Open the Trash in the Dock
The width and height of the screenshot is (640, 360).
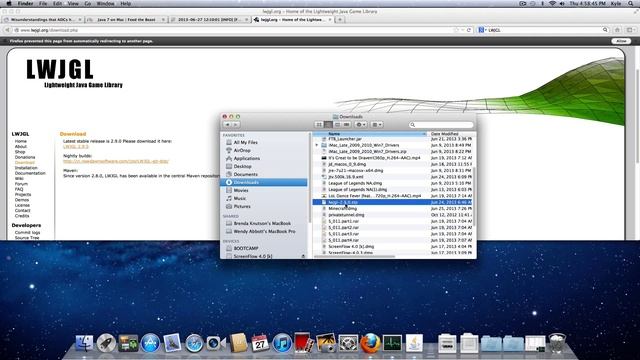pos(557,343)
